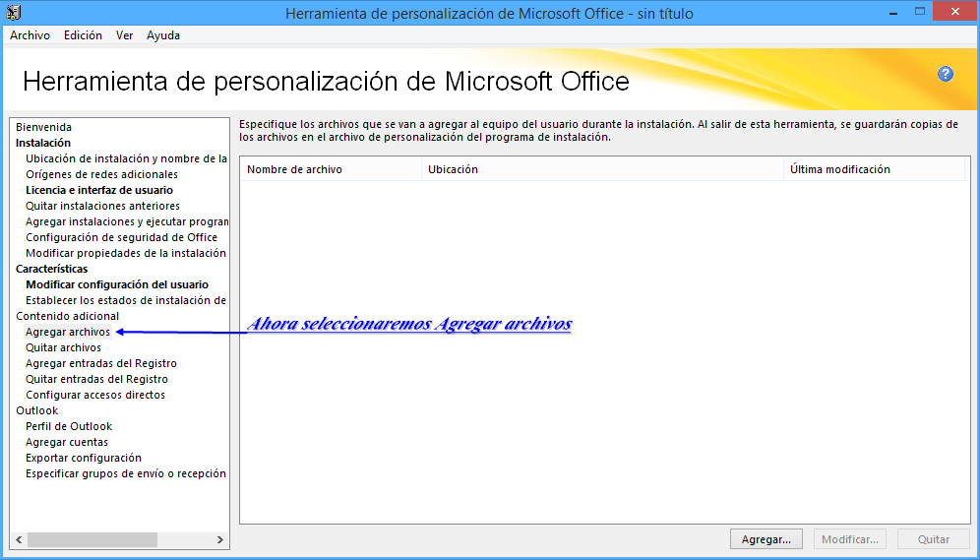Open Quitar entradas del Registro
980x560 pixels.
[96, 379]
